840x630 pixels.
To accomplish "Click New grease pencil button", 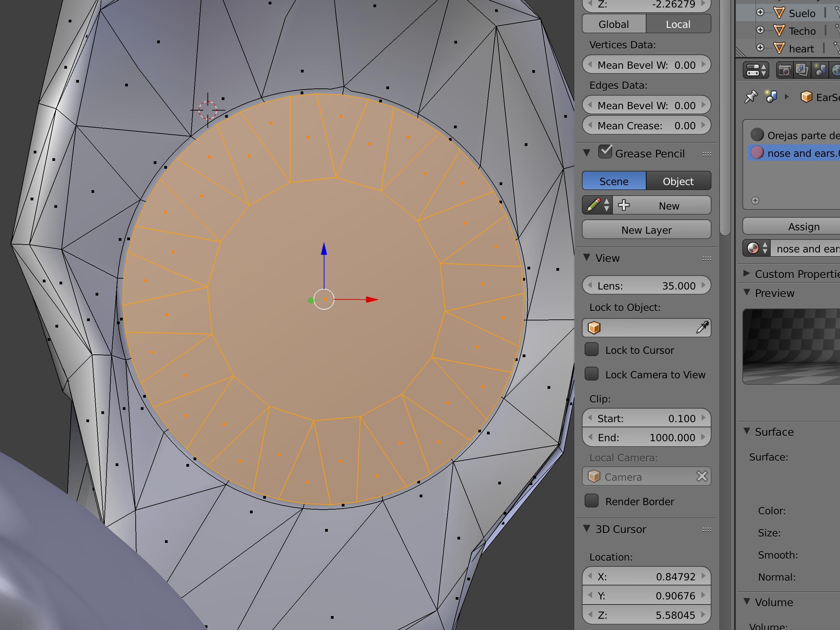I will coord(661,205).
